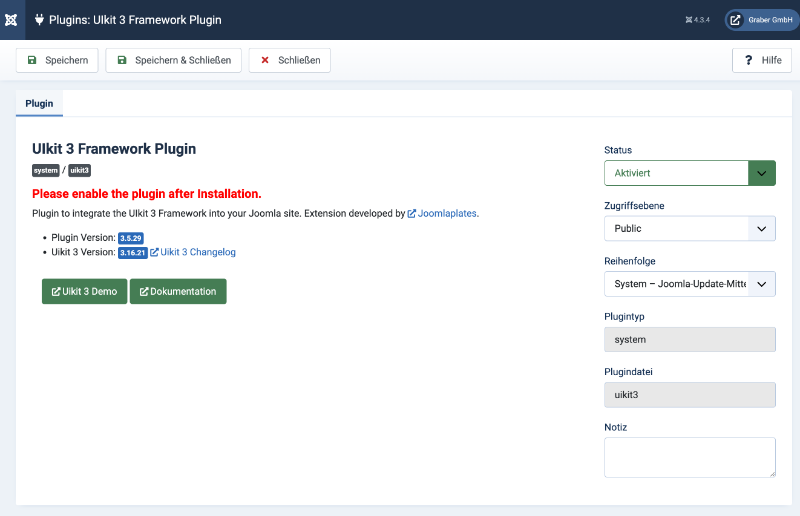Select the Plugin tab
Screen dimensions: 800x516
click(39, 104)
